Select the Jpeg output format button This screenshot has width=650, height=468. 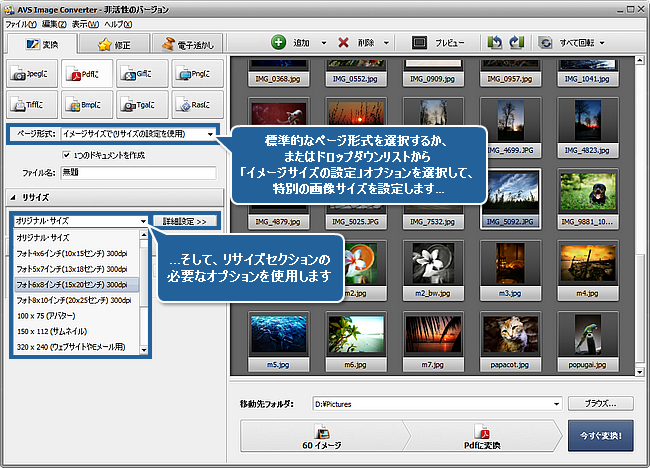click(x=32, y=73)
